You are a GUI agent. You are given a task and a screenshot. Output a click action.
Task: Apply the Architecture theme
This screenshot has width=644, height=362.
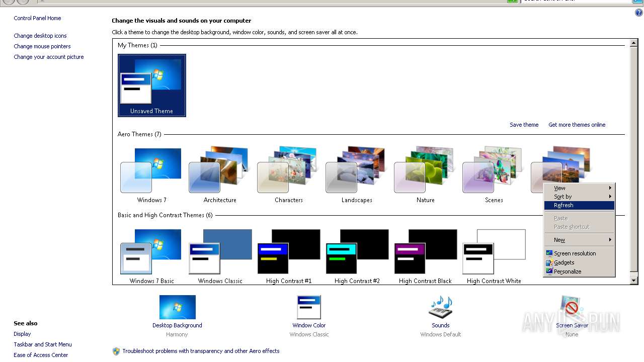coord(220,175)
